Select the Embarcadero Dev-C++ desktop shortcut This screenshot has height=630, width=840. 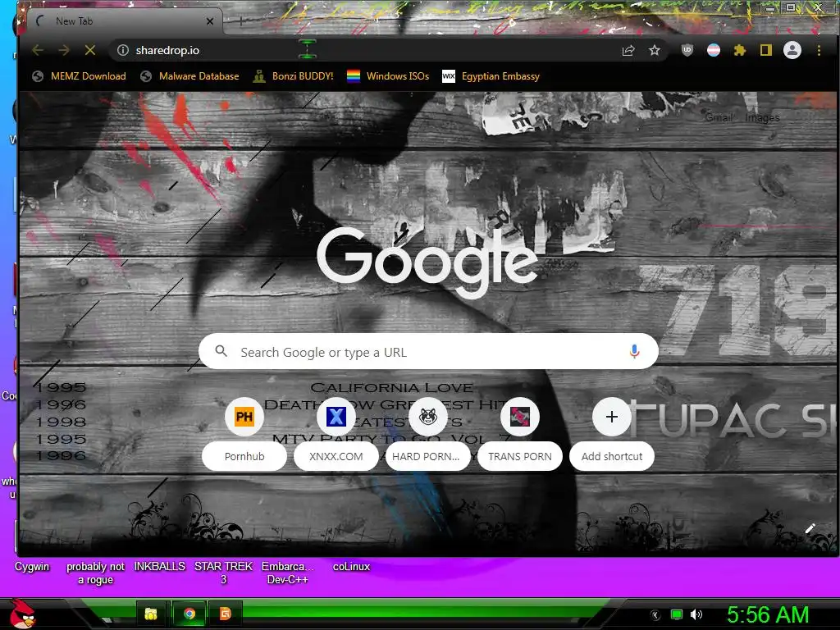288,573
